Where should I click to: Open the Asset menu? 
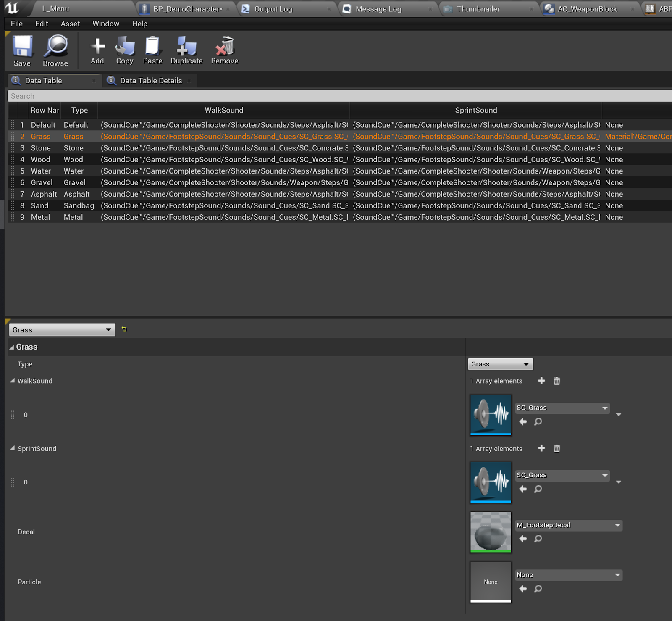tap(70, 24)
